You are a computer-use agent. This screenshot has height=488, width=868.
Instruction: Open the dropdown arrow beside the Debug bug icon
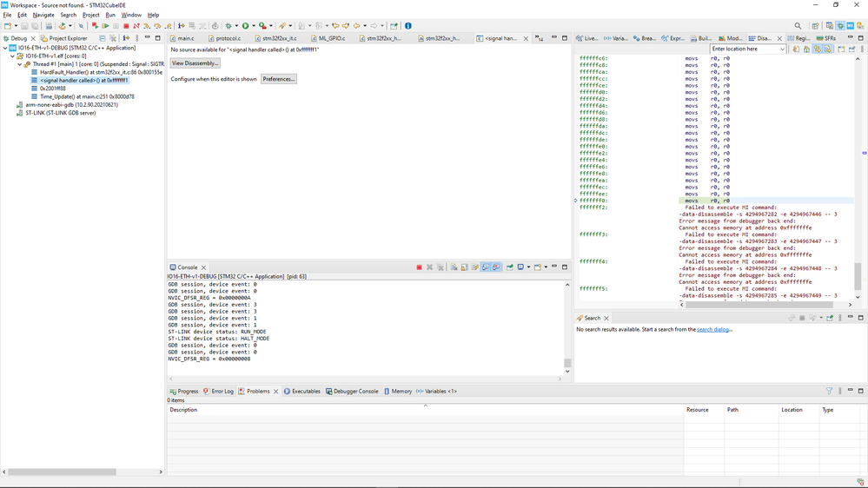pos(235,26)
